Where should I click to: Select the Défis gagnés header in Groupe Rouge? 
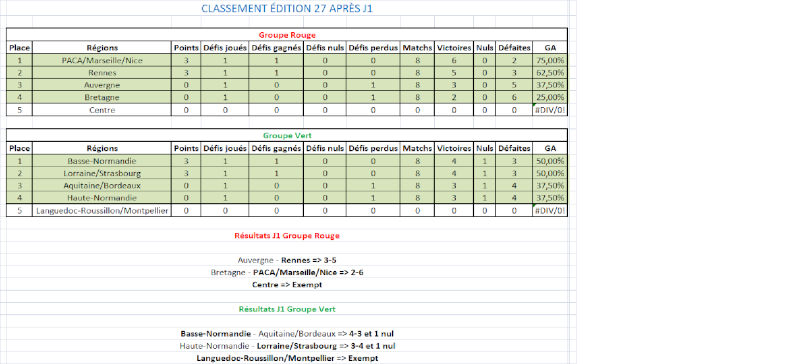click(x=276, y=47)
